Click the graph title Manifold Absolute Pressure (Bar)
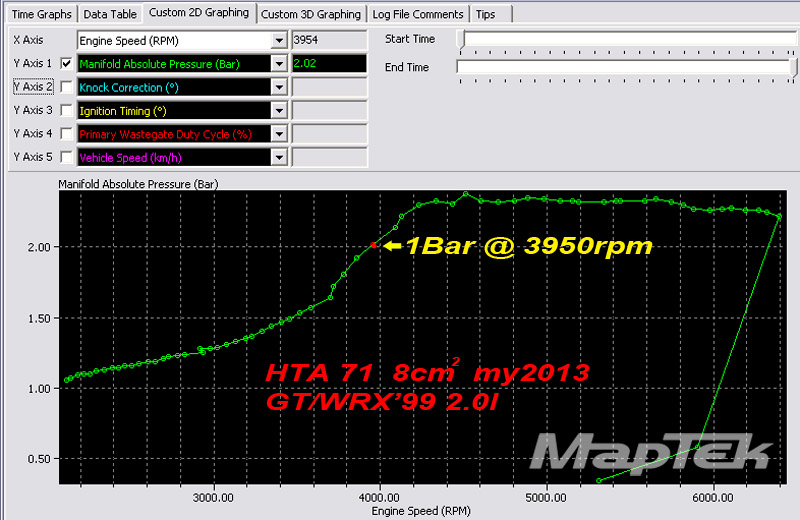This screenshot has width=800, height=520. [138, 184]
